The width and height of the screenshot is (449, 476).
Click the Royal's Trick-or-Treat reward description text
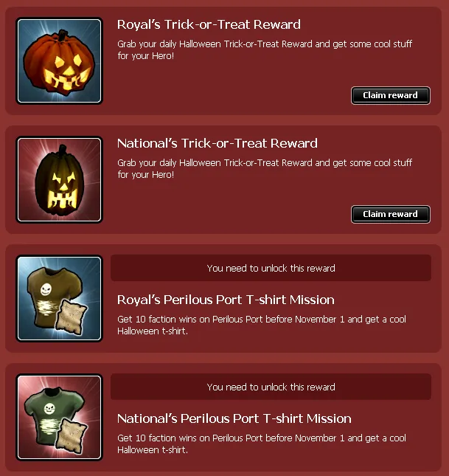pyautogui.click(x=265, y=49)
